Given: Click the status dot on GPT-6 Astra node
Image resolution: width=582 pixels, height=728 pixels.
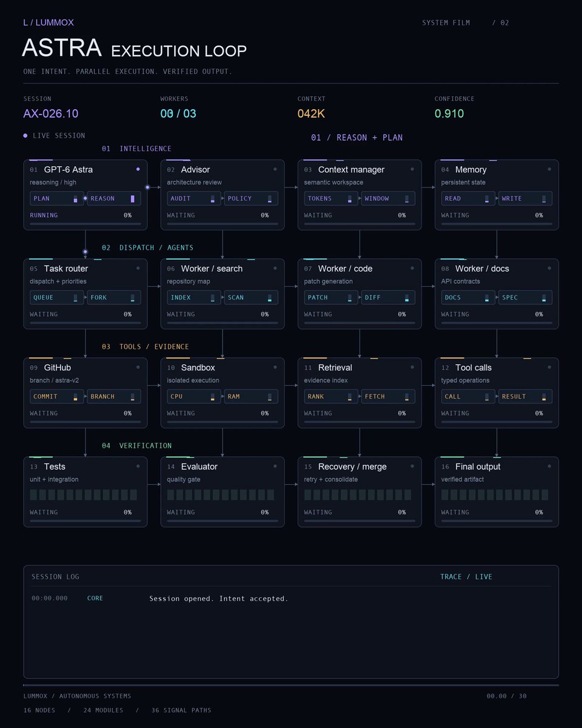Looking at the screenshot, I should pos(138,169).
